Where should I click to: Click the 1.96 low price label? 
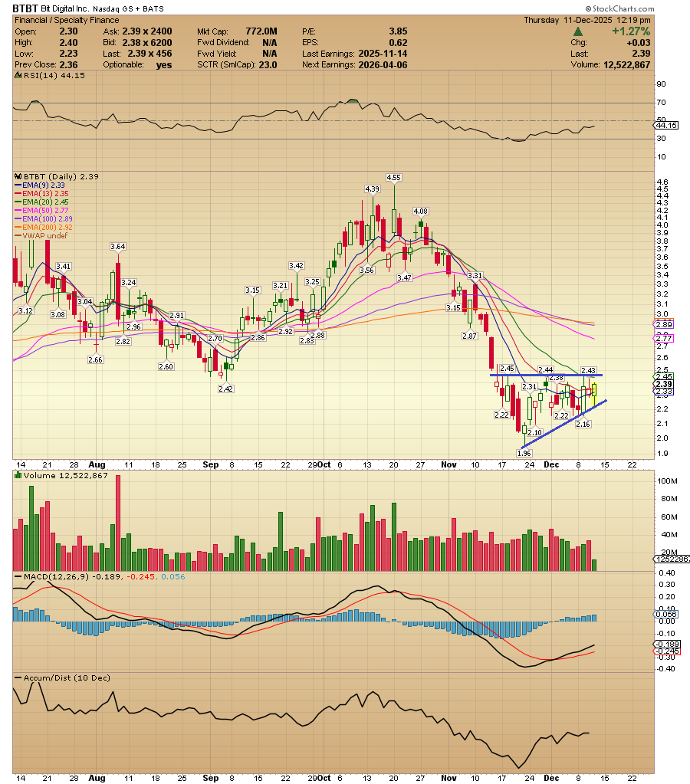(524, 453)
